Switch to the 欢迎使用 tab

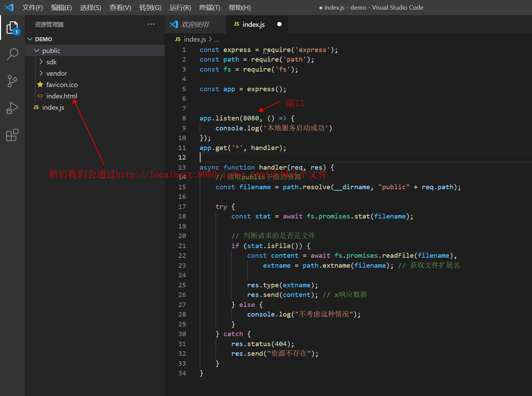click(x=195, y=24)
